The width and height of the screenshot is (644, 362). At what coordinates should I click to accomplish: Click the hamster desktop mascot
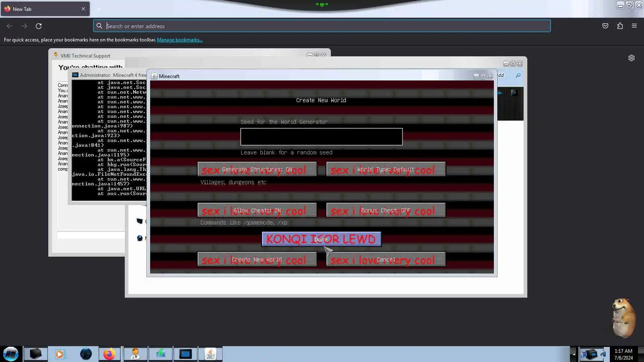[623, 318]
